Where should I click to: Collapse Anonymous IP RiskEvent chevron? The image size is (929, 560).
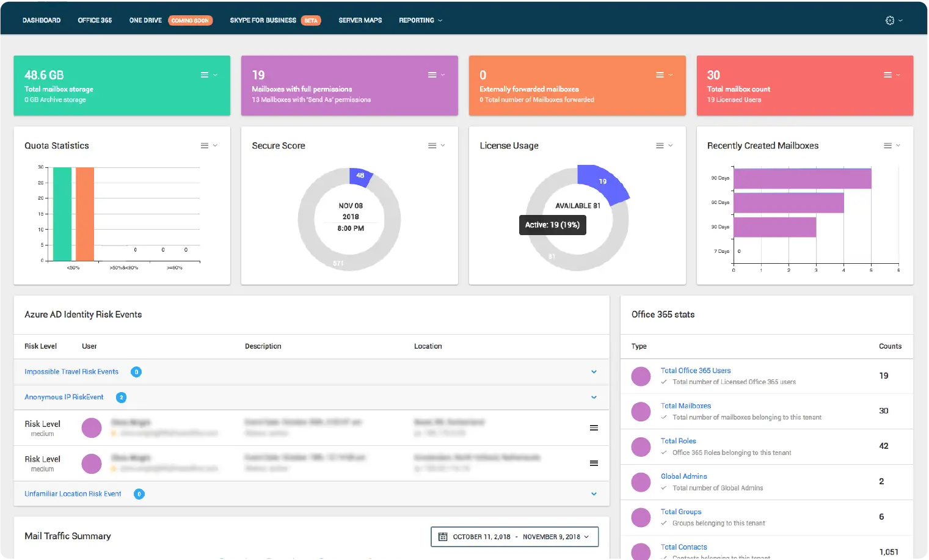594,398
